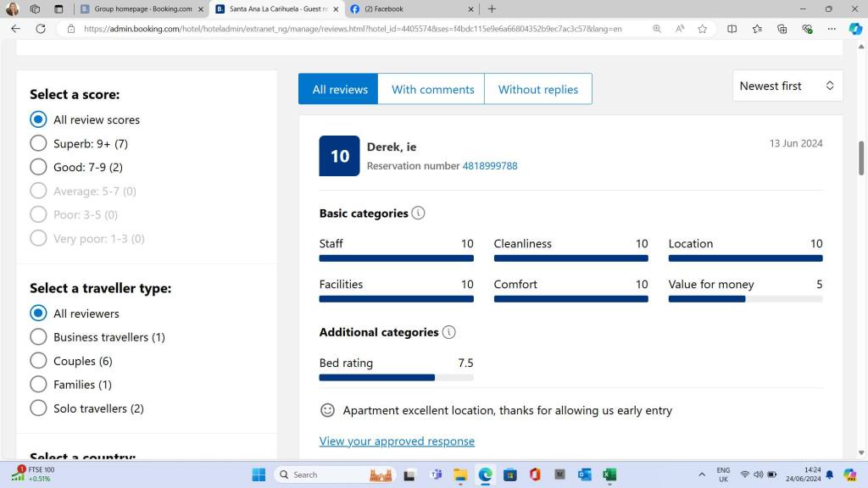Select the Good: 7-9 score filter

point(38,167)
